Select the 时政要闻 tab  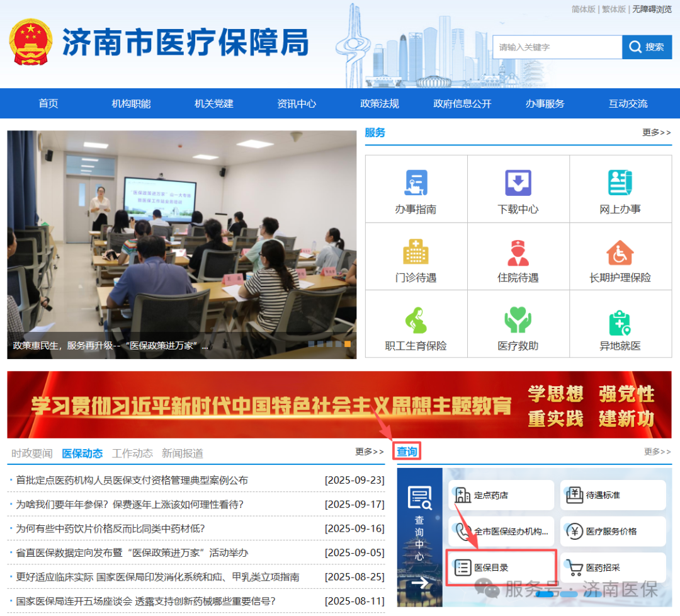[x=32, y=453]
